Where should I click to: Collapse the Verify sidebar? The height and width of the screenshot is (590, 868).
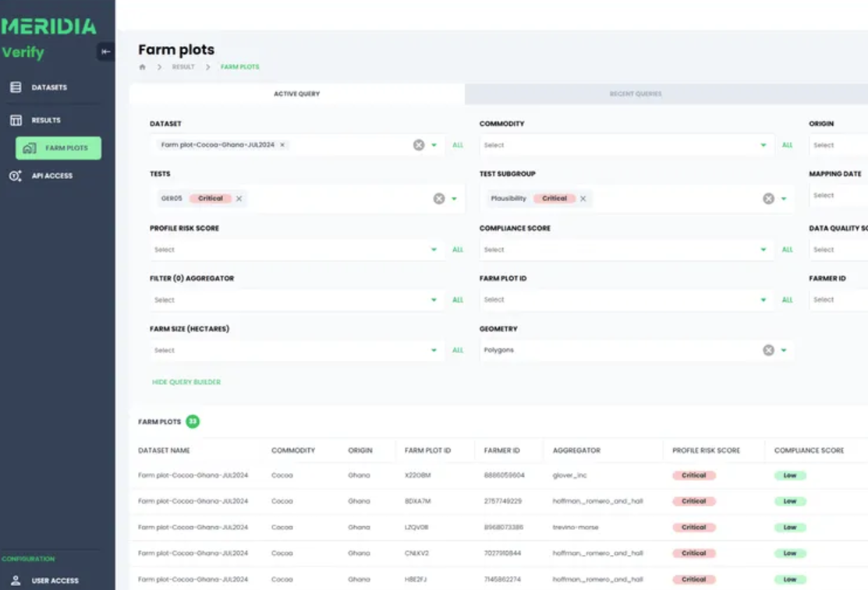[x=105, y=52]
